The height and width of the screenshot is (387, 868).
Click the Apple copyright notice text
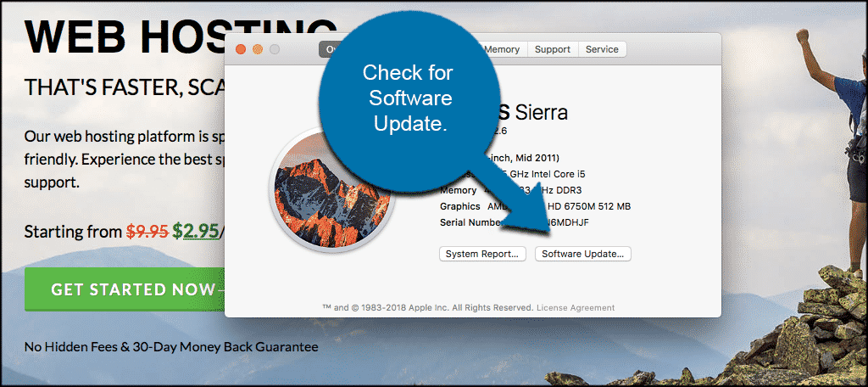click(x=428, y=308)
